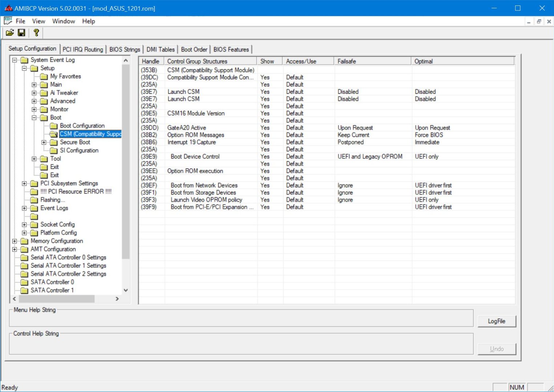The image size is (554, 392).
Task: Select the Launch Video OPROM policy row
Action: coord(206,200)
